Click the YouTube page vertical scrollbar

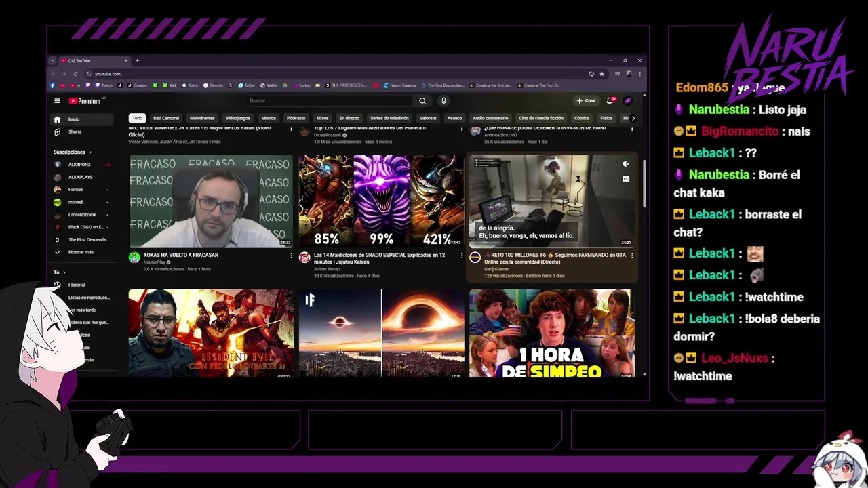pos(644,183)
